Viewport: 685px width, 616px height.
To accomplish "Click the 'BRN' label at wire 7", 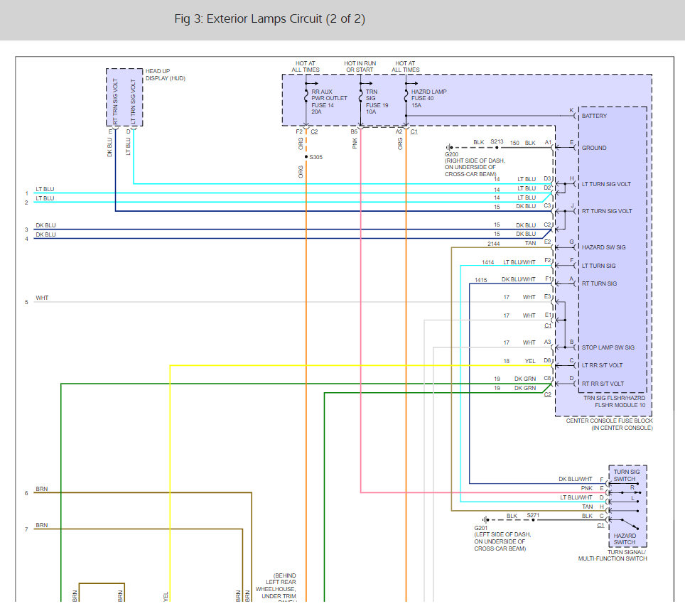I will click(41, 526).
